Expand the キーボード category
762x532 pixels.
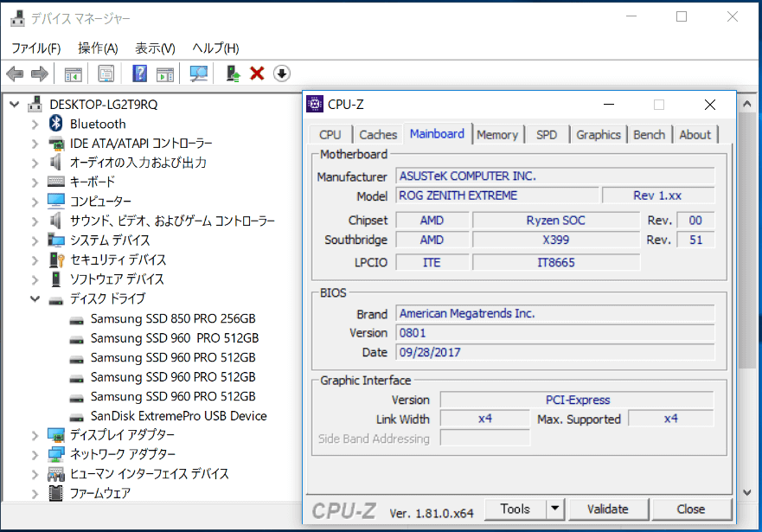[35, 183]
